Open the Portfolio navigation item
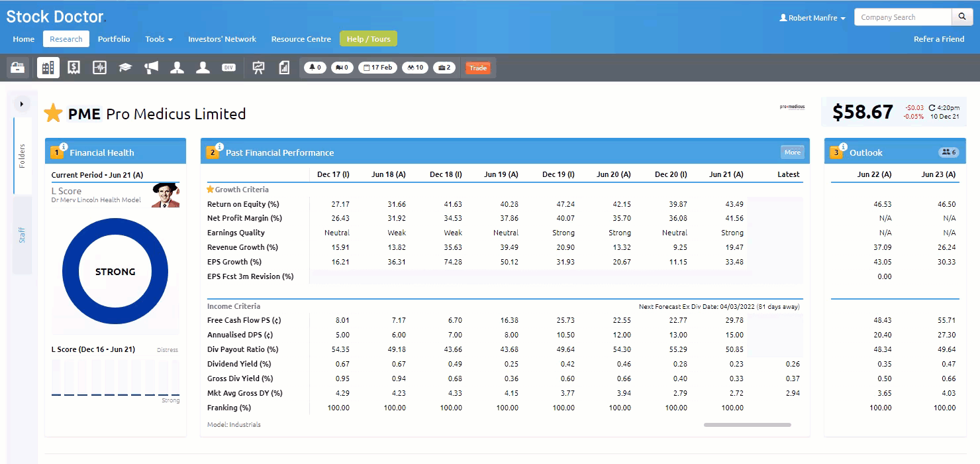The height and width of the screenshot is (464, 980). click(x=114, y=39)
